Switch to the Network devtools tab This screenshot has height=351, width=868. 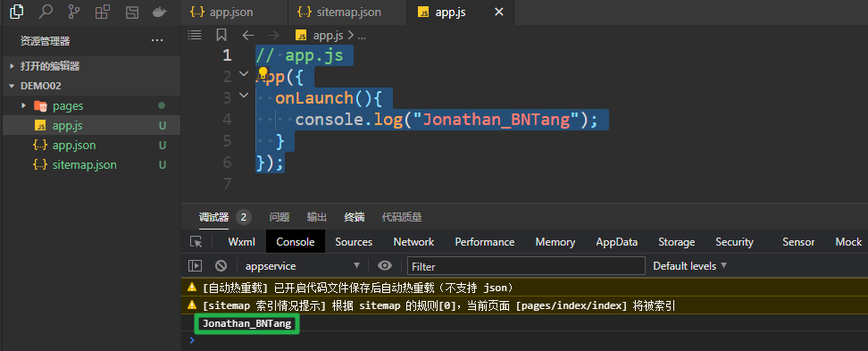pos(413,242)
